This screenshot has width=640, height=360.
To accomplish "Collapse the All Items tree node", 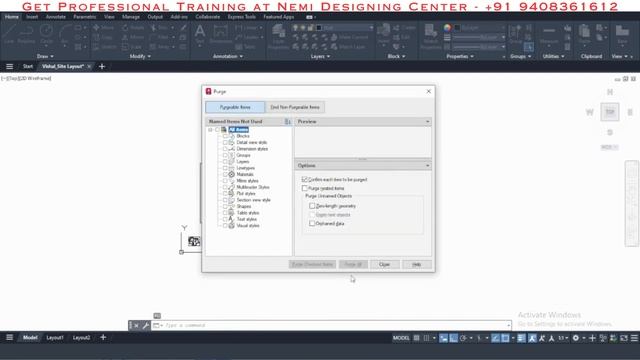I will pos(210,130).
